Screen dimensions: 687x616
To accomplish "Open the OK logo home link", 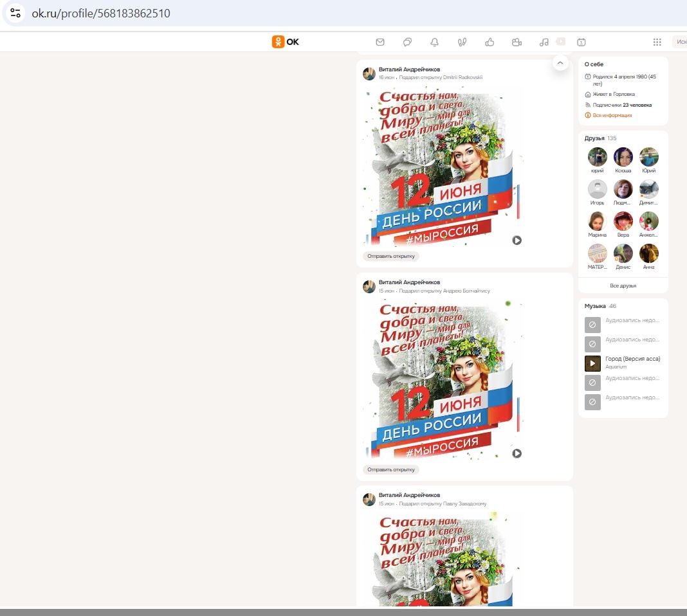I will point(285,42).
